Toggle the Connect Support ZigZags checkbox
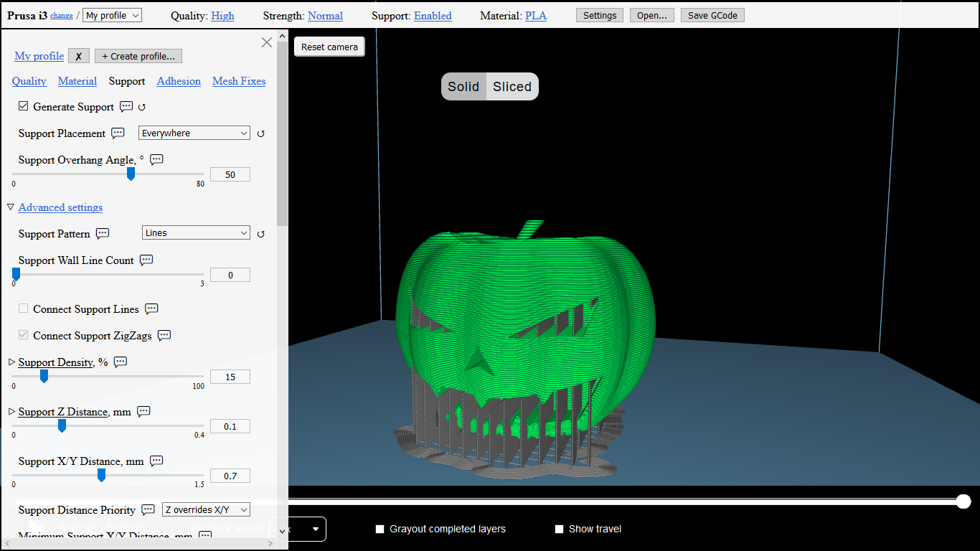Viewport: 980px width, 551px height. (24, 335)
